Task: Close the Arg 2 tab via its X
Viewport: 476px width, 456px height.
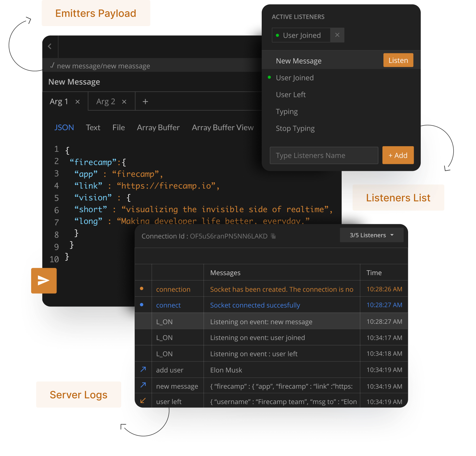Action: click(124, 101)
